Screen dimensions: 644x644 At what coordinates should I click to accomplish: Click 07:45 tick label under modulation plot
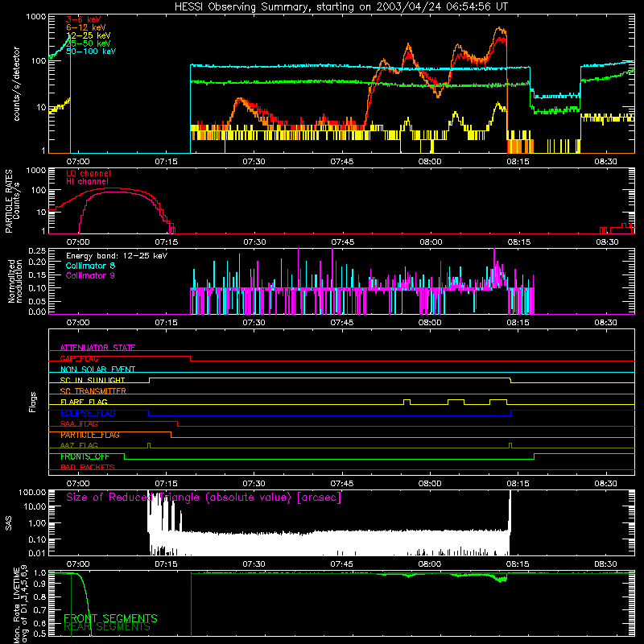coord(341,323)
